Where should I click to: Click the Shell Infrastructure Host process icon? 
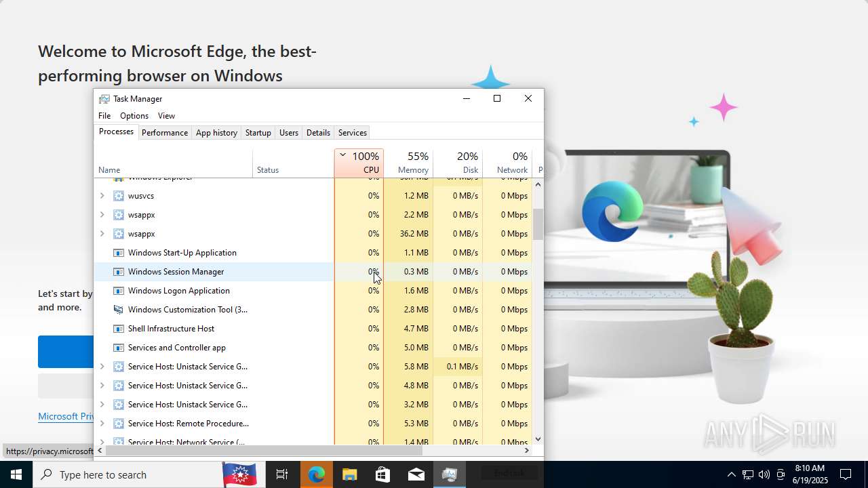(119, 329)
